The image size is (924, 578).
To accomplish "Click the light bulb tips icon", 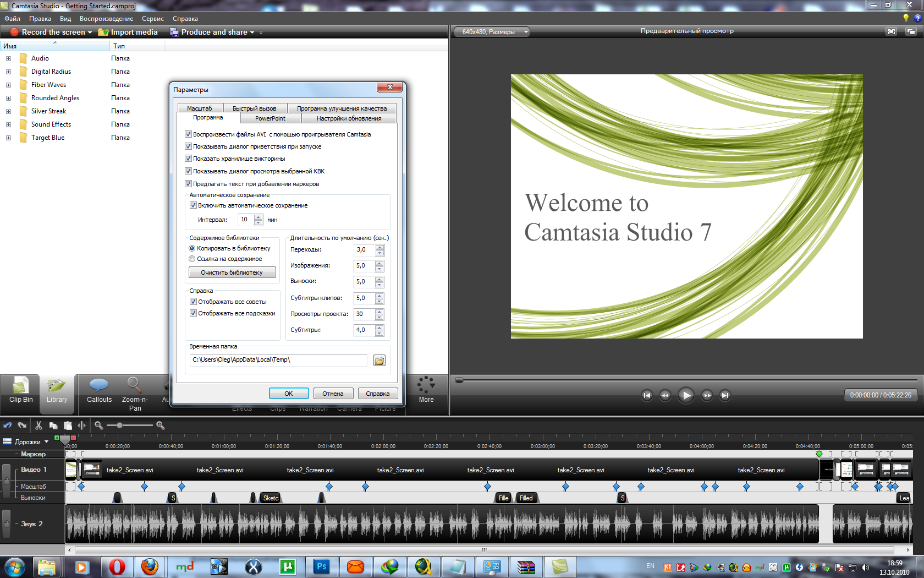I will click(906, 18).
